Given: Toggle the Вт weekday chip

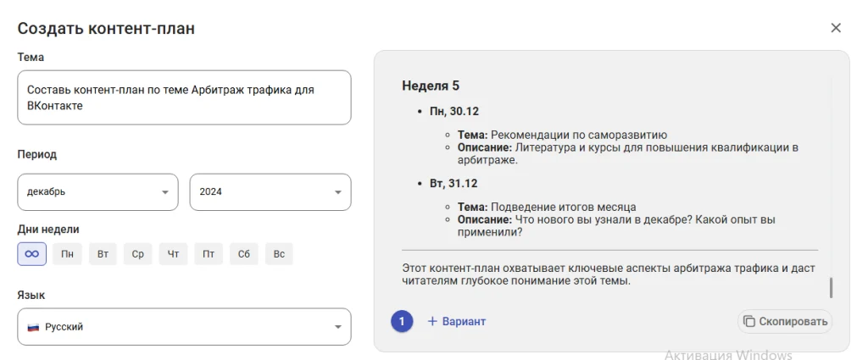Looking at the screenshot, I should point(103,254).
